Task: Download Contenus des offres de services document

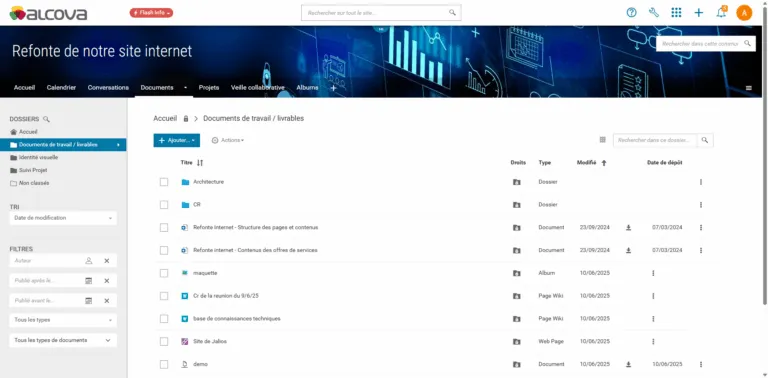Action: 628,251
